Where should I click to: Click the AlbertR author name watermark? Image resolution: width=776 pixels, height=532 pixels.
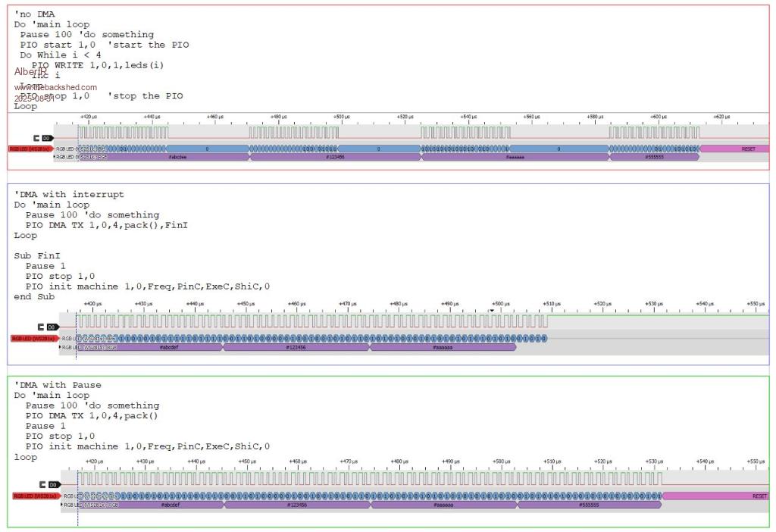(x=30, y=71)
